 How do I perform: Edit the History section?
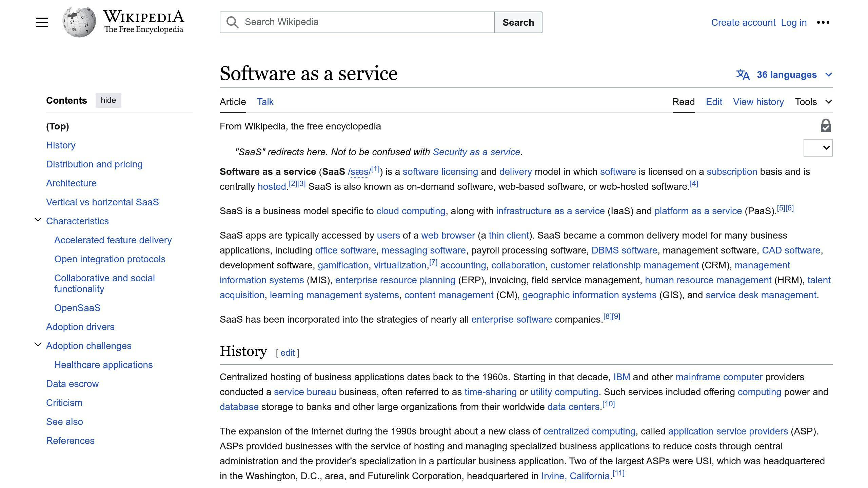pyautogui.click(x=287, y=353)
